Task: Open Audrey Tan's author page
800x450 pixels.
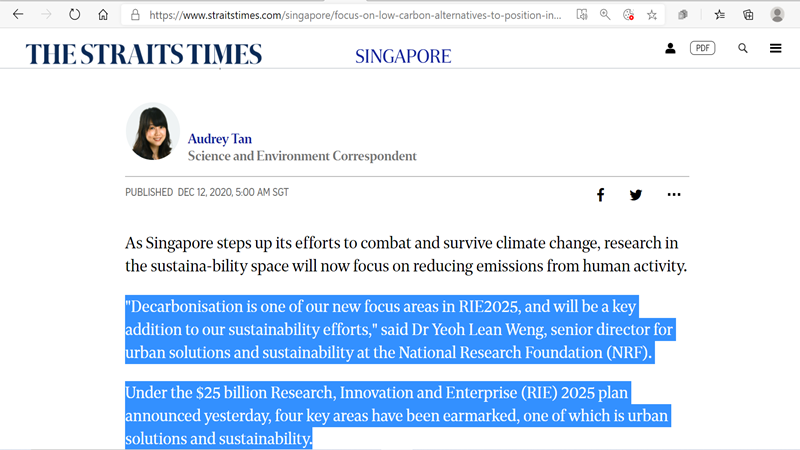Action: click(219, 139)
